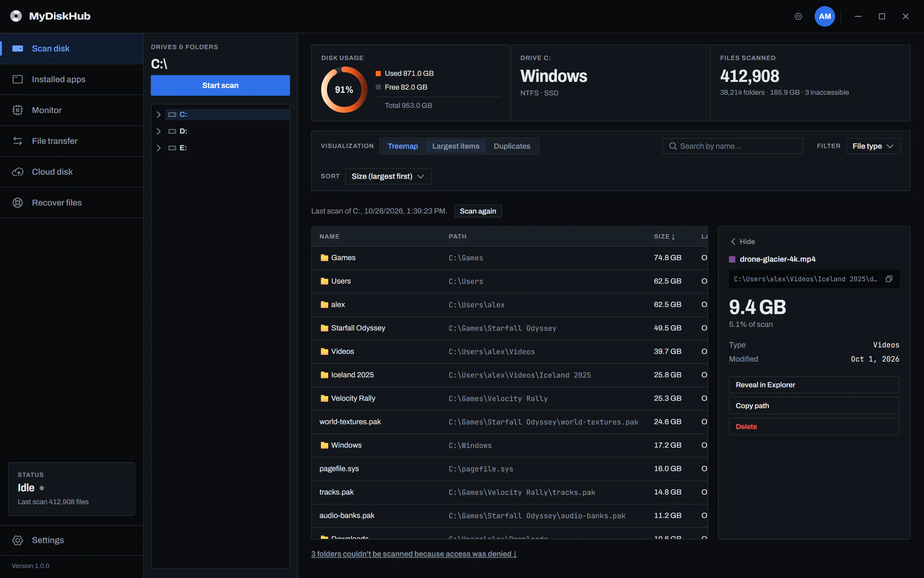
Task: Click the Copy path button
Action: [x=814, y=406]
